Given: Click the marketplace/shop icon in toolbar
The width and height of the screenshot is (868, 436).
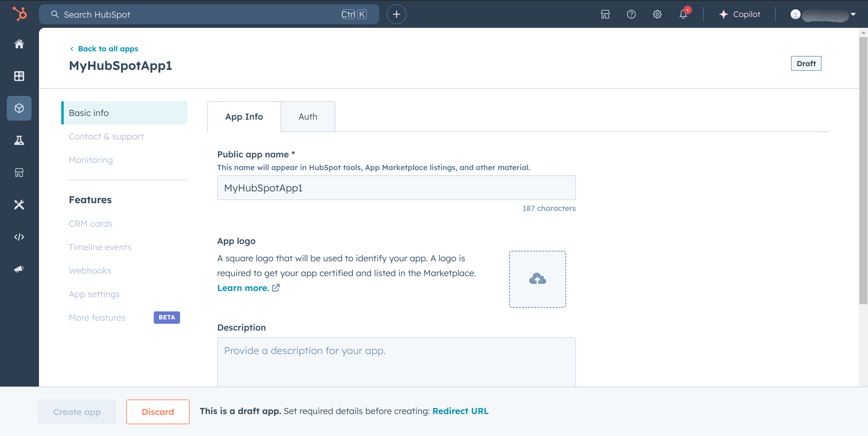Looking at the screenshot, I should point(605,14).
